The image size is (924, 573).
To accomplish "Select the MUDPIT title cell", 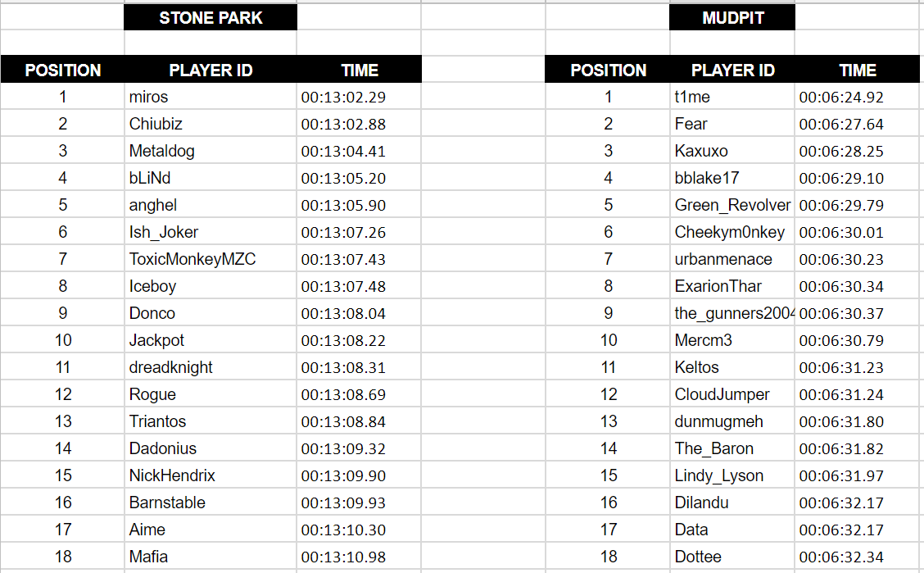I will point(732,17).
